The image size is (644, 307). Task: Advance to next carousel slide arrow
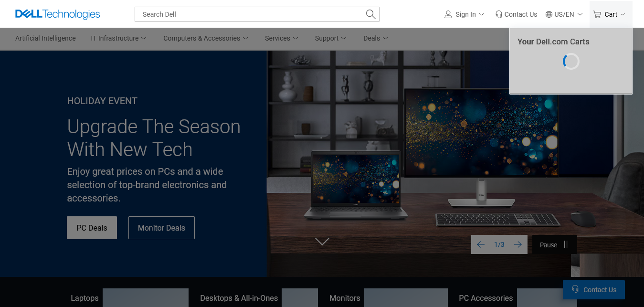[x=518, y=244]
